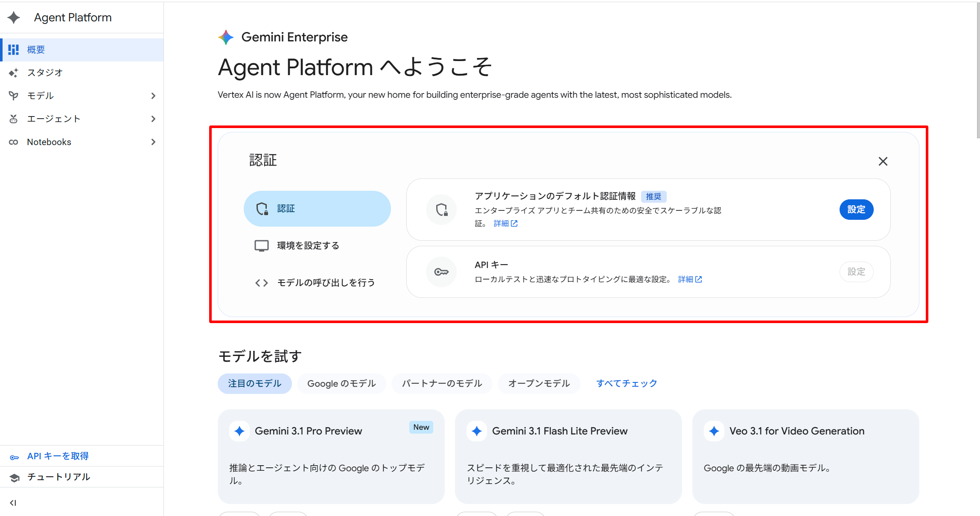Switch to the パートナーのモデル filter chip

click(442, 384)
